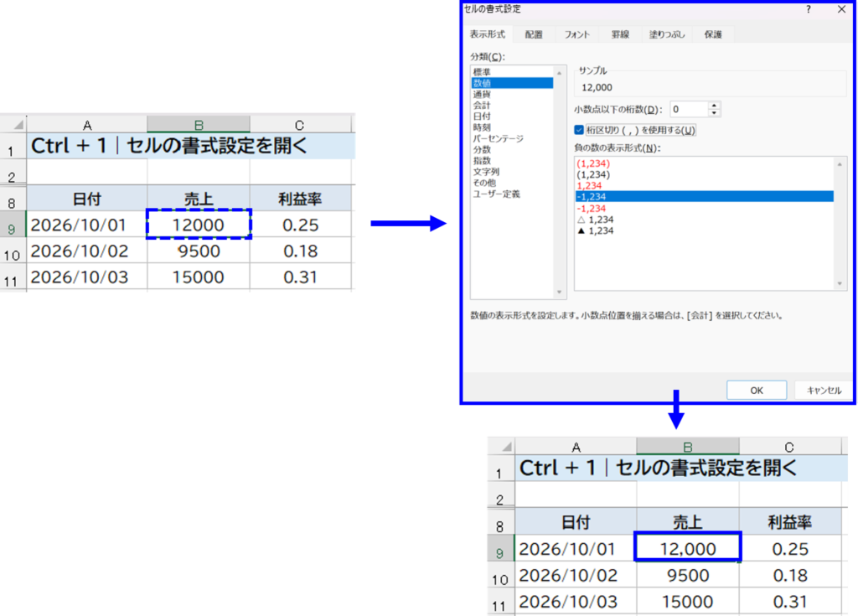Select column B header in left sheet
Viewport: 858px width, 616px height.
tap(199, 124)
